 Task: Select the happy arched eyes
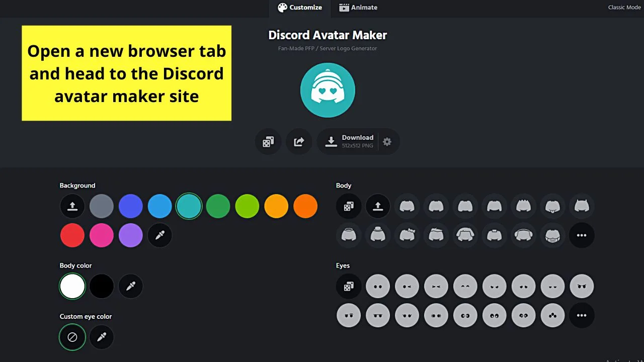[465, 286]
